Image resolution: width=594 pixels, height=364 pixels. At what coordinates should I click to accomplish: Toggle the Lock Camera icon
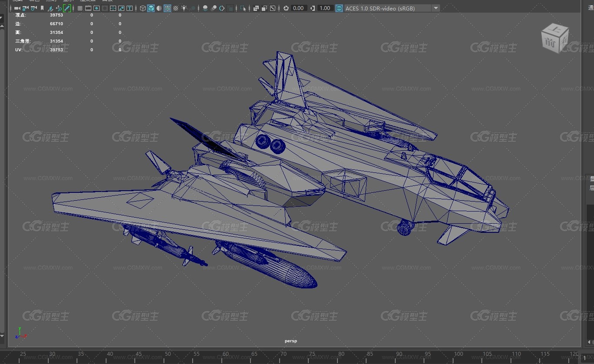(26, 8)
